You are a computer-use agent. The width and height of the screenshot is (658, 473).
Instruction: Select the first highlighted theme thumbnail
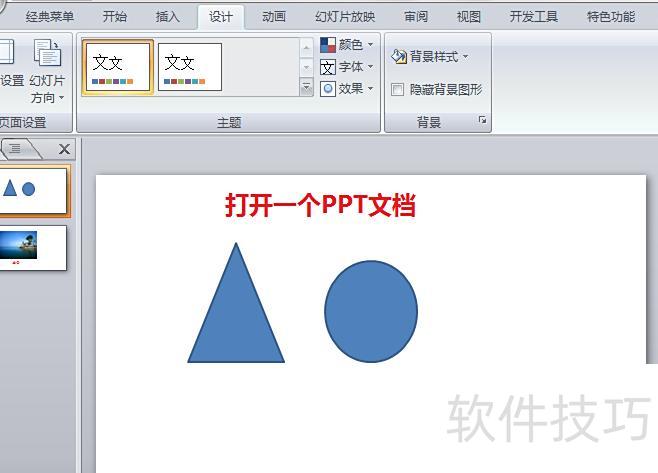(118, 67)
